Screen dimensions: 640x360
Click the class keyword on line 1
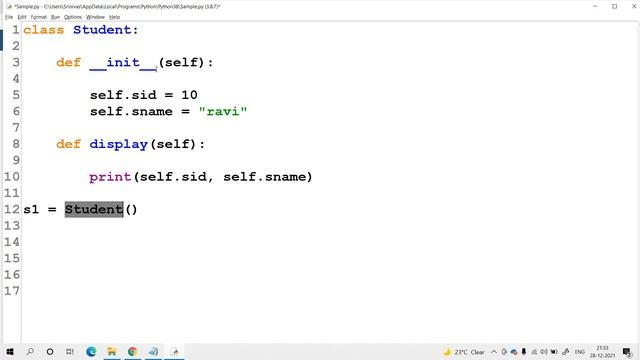tap(44, 30)
